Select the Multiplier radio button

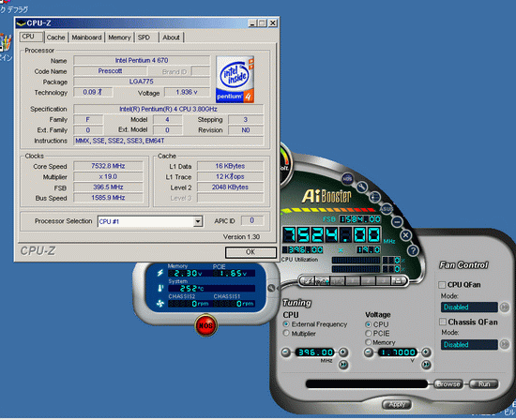(286, 333)
